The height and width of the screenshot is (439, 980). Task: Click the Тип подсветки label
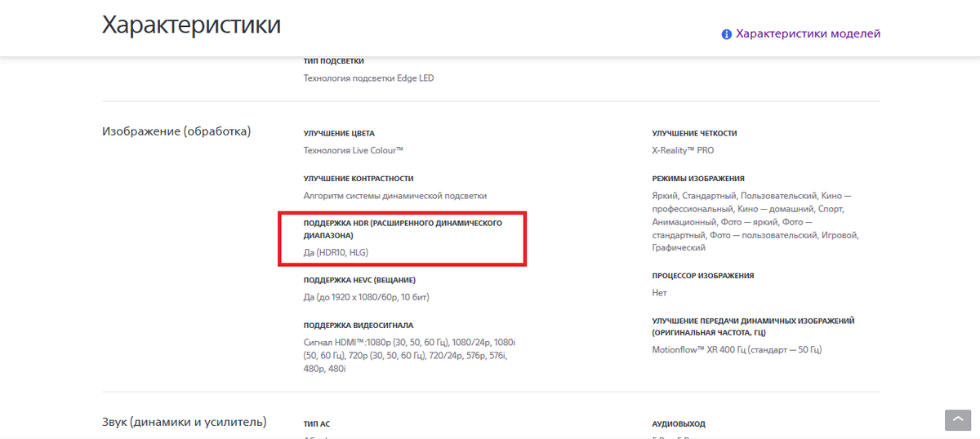pos(333,61)
